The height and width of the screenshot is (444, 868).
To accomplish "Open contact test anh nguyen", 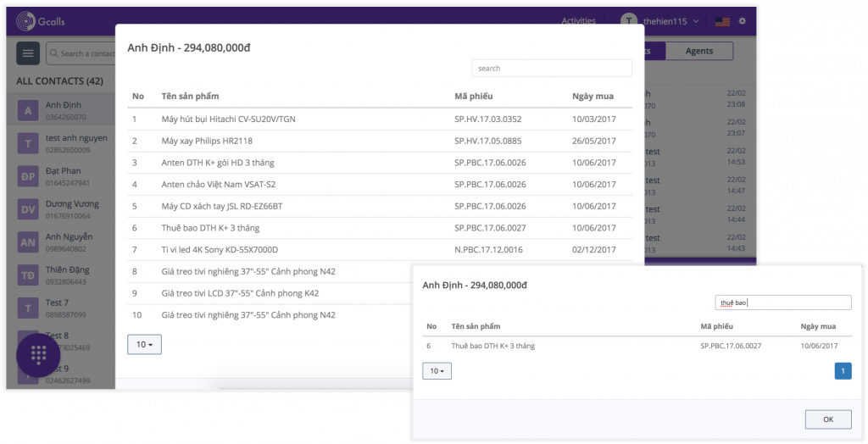I will click(x=61, y=144).
